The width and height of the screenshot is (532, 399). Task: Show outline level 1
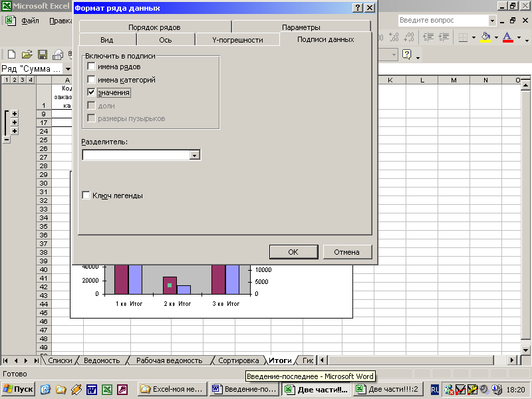[7, 80]
